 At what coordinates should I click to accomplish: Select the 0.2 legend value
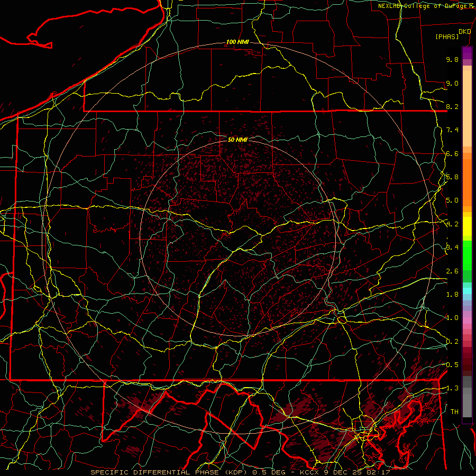point(452,342)
